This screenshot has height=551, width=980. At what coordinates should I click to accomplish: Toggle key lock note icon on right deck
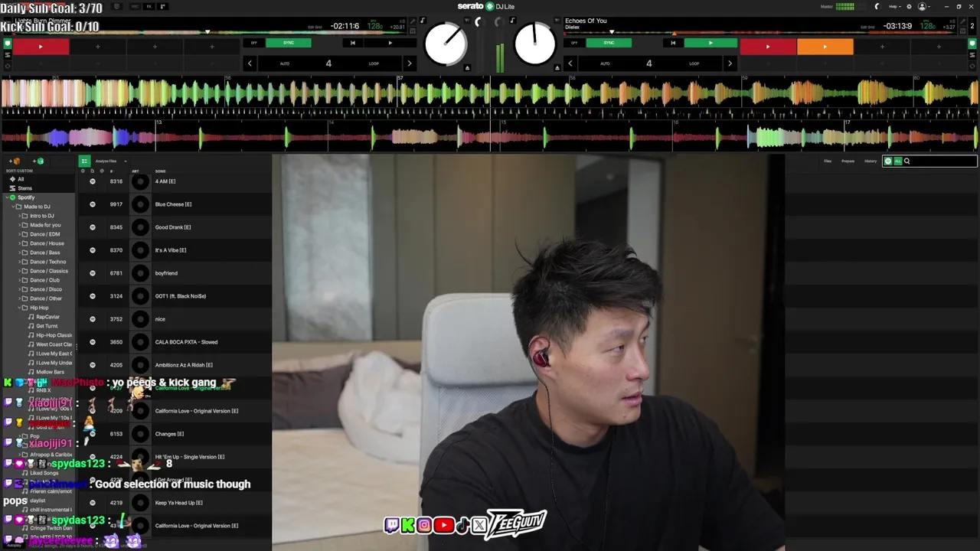(x=512, y=21)
